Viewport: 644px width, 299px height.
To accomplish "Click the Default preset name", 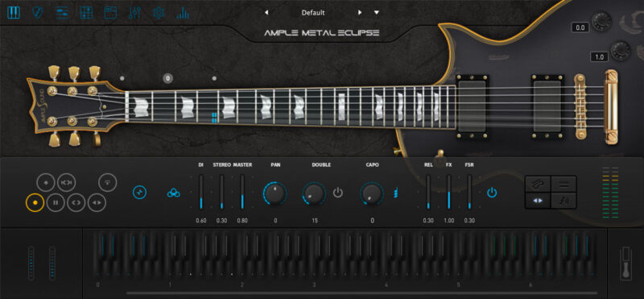I will point(313,13).
